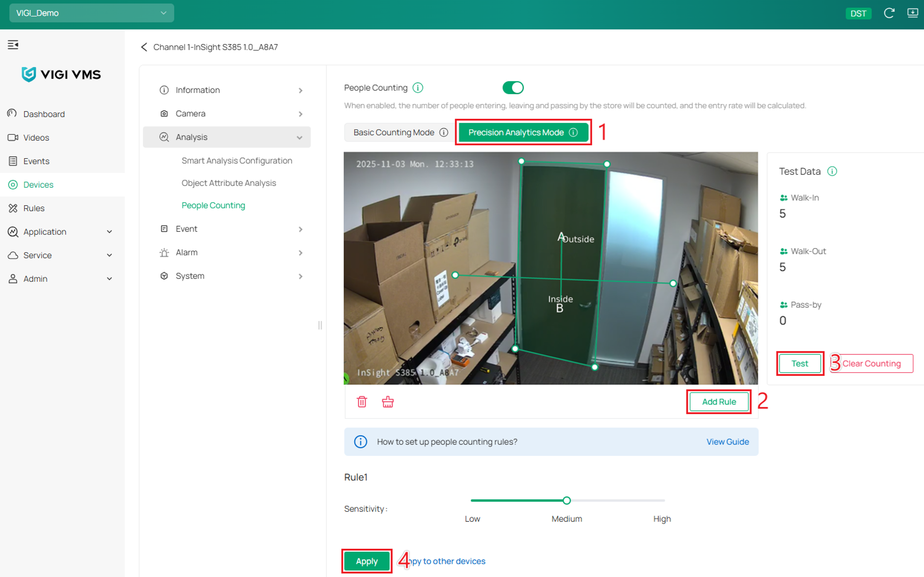This screenshot has width=924, height=577.
Task: Collapse the Analysis section
Action: (x=227, y=137)
